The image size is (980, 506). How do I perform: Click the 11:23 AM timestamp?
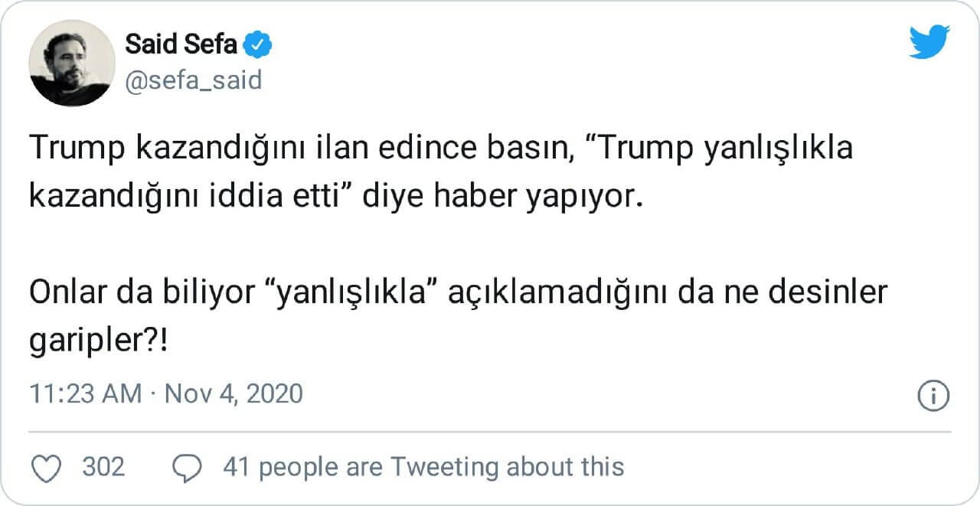(86, 394)
